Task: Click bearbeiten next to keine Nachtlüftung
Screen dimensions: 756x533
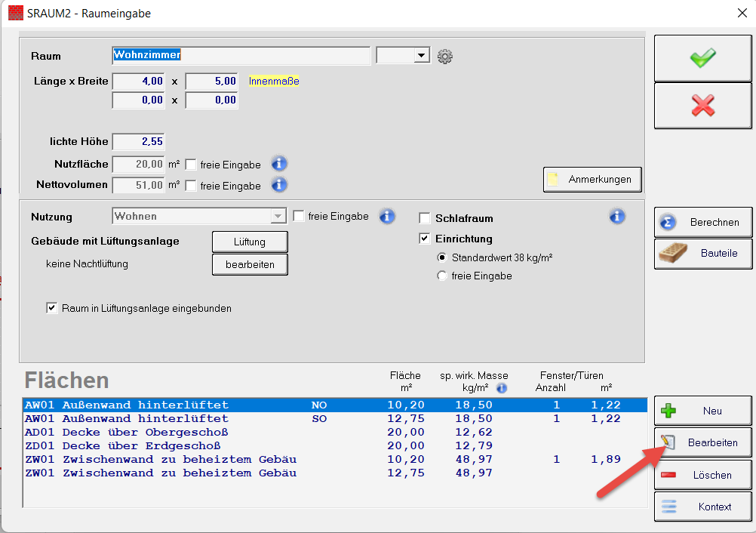Action: click(x=250, y=264)
